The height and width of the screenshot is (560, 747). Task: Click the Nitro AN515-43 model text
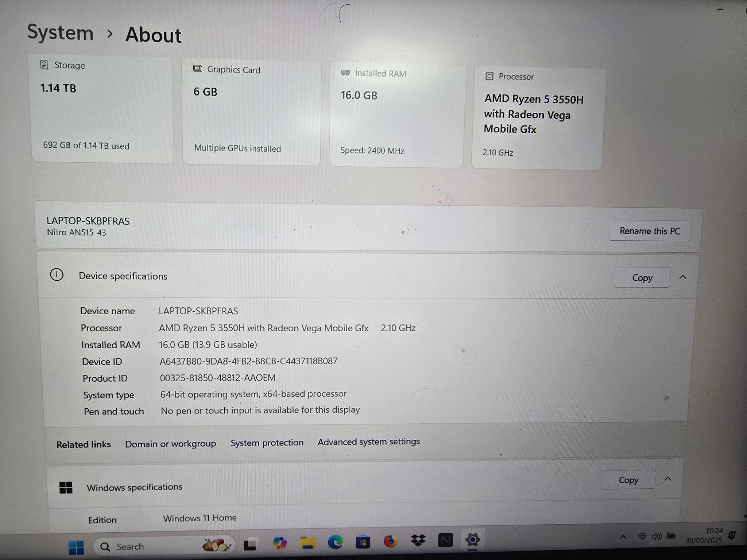tap(77, 233)
